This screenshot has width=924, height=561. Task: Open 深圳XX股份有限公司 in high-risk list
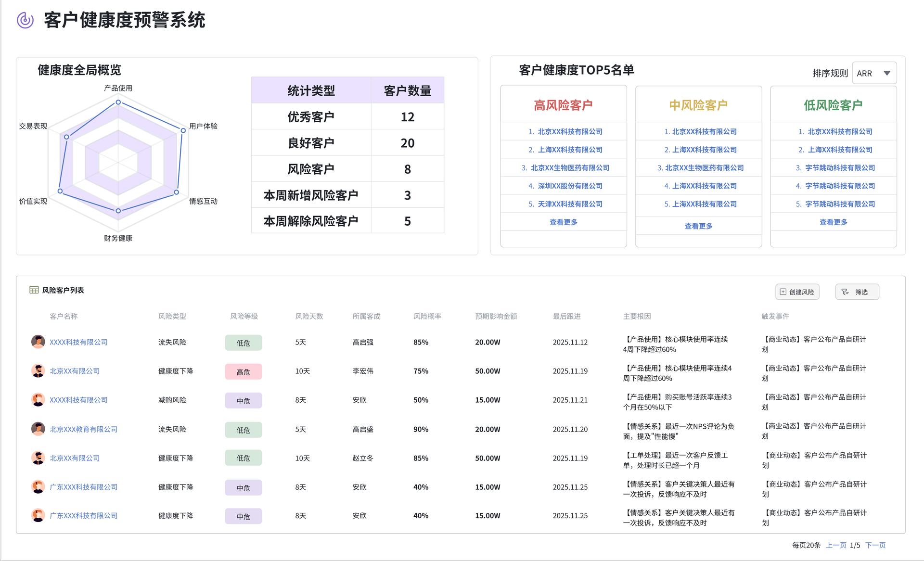pyautogui.click(x=570, y=186)
